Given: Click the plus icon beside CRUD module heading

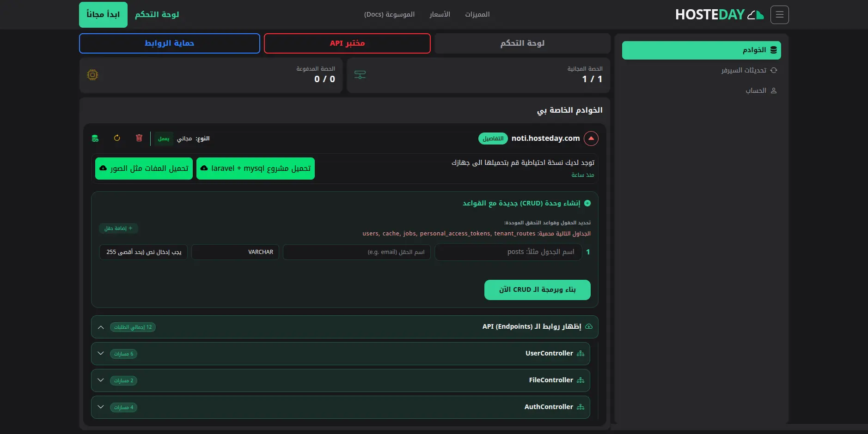Looking at the screenshot, I should click(x=587, y=203).
